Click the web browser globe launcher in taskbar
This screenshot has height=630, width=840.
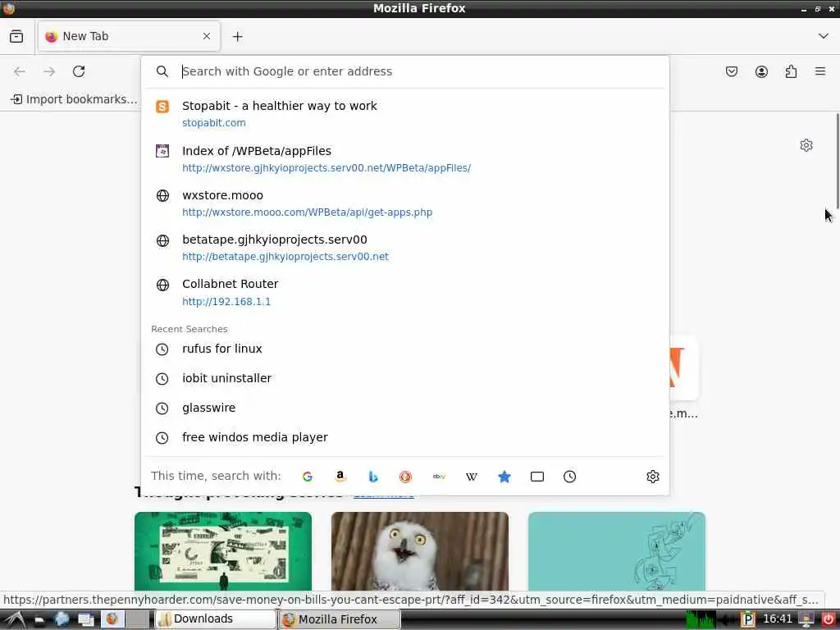62,619
